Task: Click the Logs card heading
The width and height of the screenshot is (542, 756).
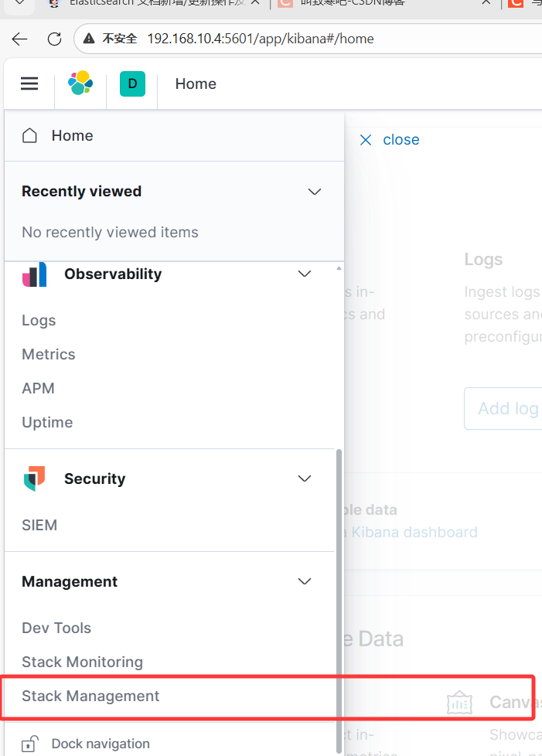Action: [x=484, y=260]
